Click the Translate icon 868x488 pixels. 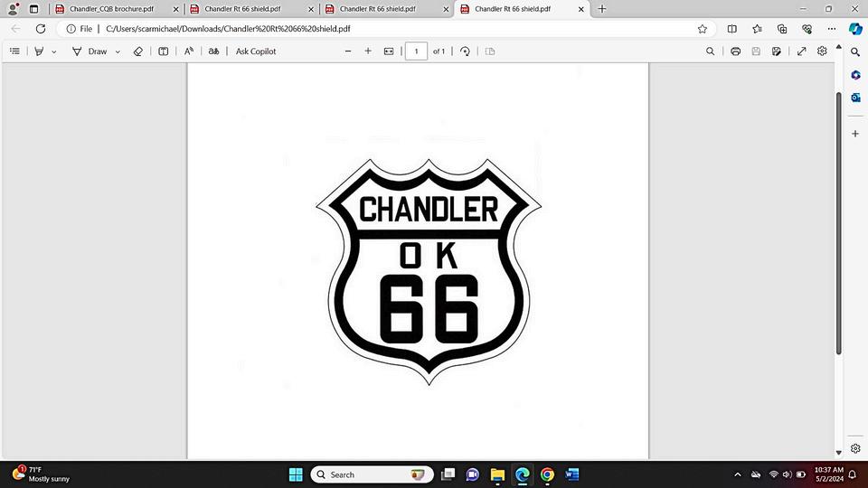tap(213, 51)
